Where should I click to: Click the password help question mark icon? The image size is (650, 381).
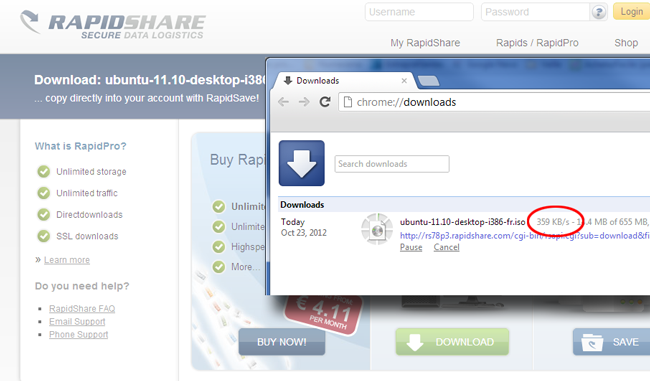pos(599,12)
